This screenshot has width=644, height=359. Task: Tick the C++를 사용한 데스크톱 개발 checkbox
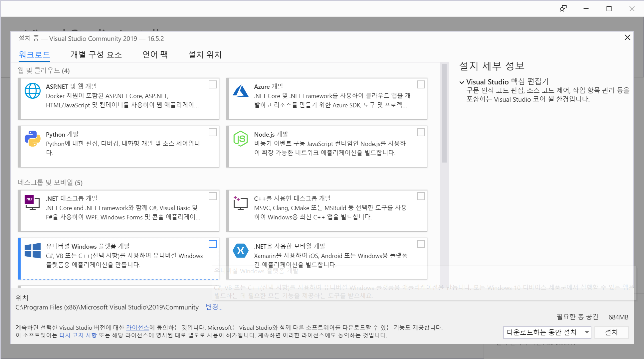tap(421, 196)
